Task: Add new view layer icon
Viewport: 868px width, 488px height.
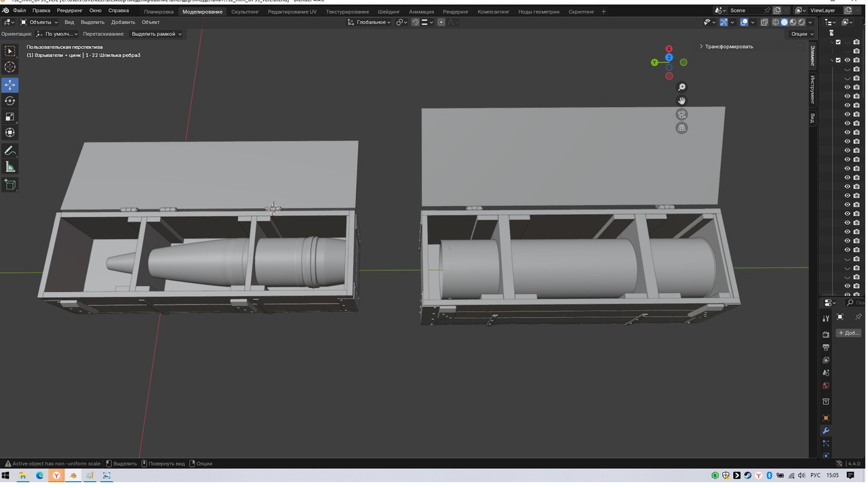Action: tap(848, 10)
